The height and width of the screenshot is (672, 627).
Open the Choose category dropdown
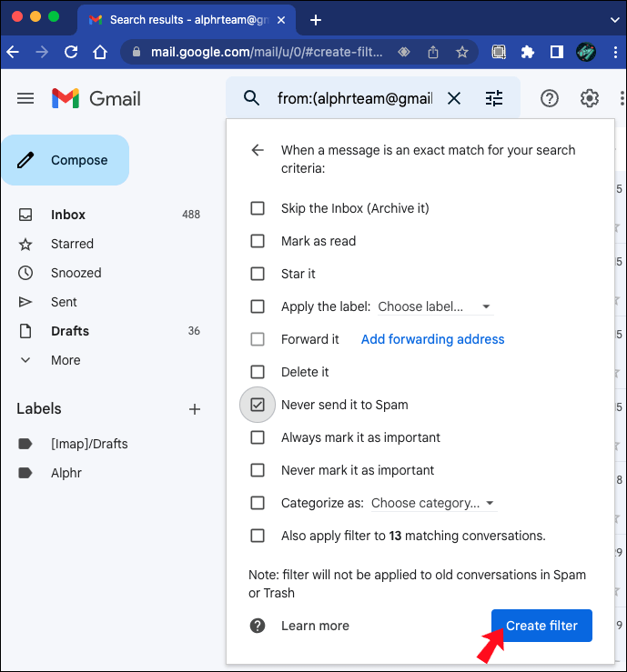433,503
